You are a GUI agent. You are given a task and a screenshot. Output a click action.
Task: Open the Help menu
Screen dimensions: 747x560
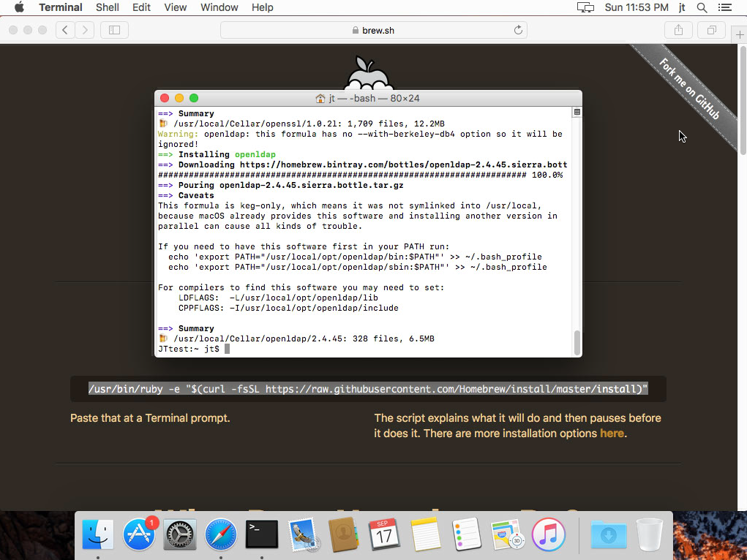(x=263, y=7)
